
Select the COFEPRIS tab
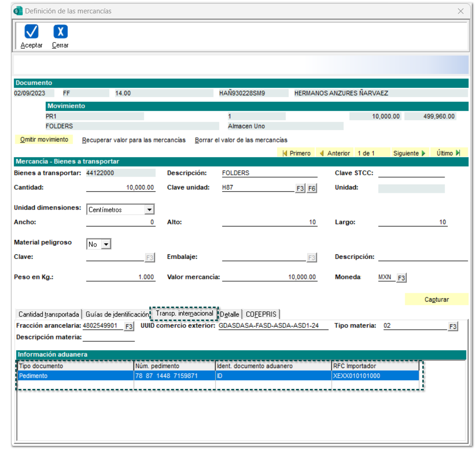tap(261, 314)
